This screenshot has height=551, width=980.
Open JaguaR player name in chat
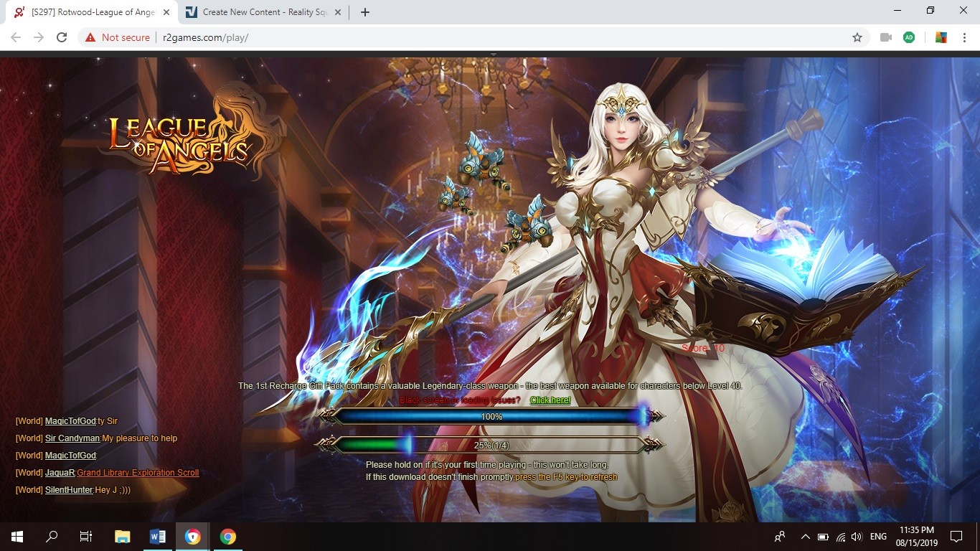(60, 473)
